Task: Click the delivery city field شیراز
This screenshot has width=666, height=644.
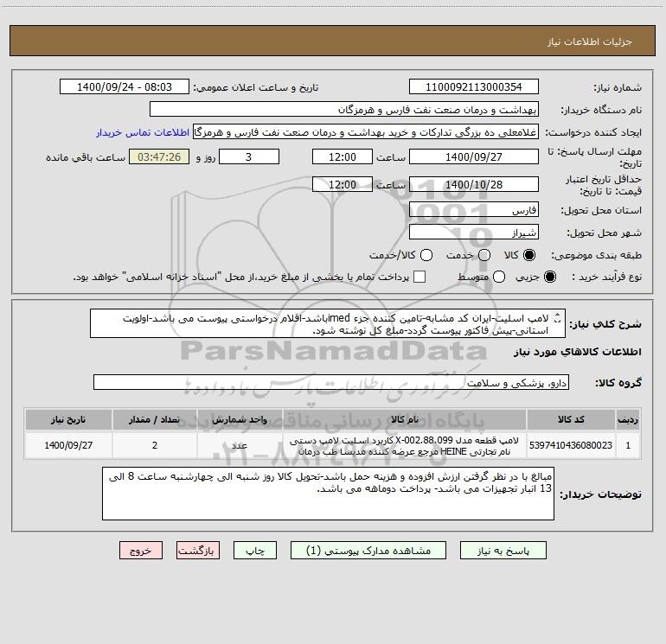Action: (x=474, y=233)
